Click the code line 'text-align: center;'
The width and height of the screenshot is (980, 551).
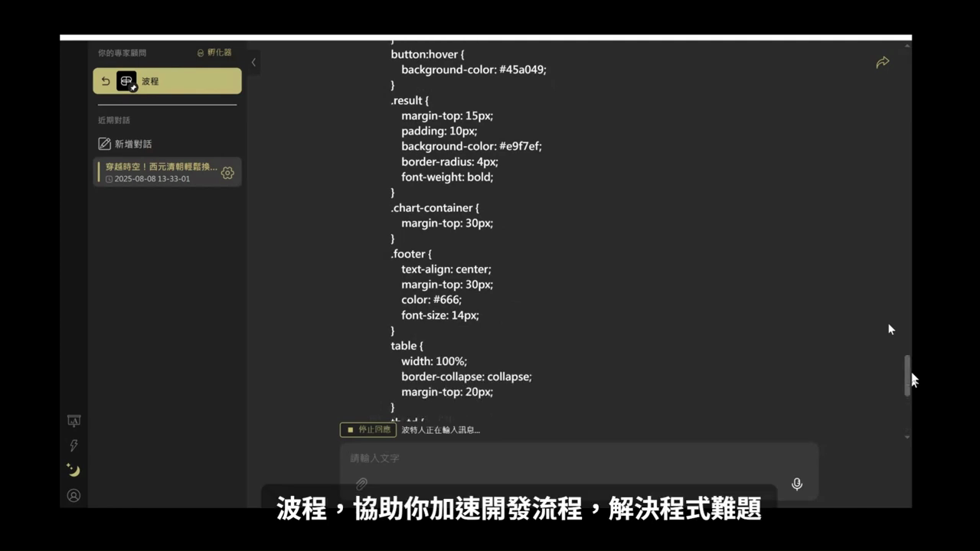coord(446,269)
